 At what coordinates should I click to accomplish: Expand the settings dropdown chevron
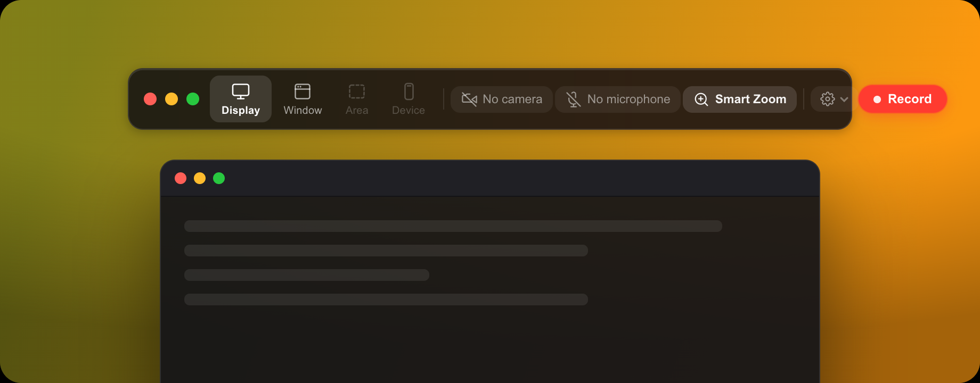tap(844, 99)
